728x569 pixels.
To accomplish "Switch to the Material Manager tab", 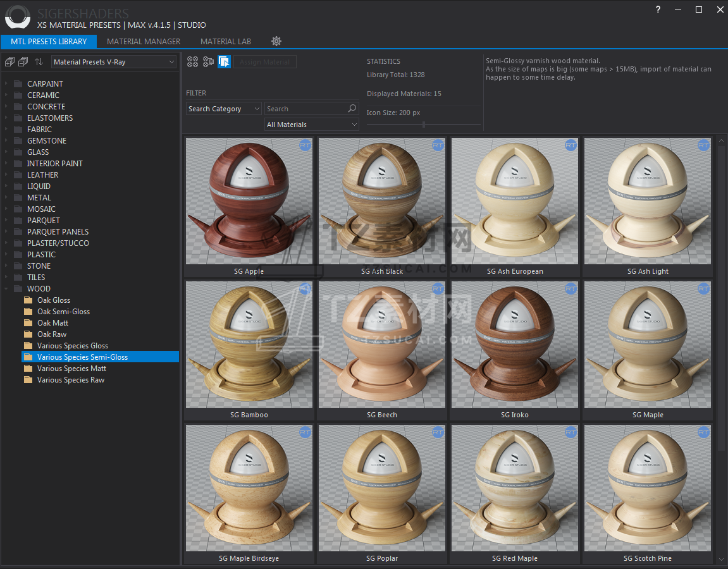I will [144, 41].
